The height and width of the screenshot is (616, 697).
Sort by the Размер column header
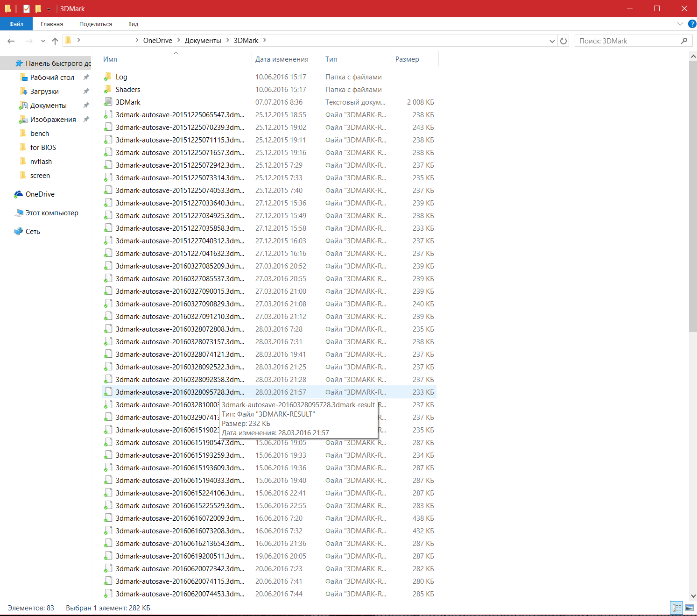point(415,59)
